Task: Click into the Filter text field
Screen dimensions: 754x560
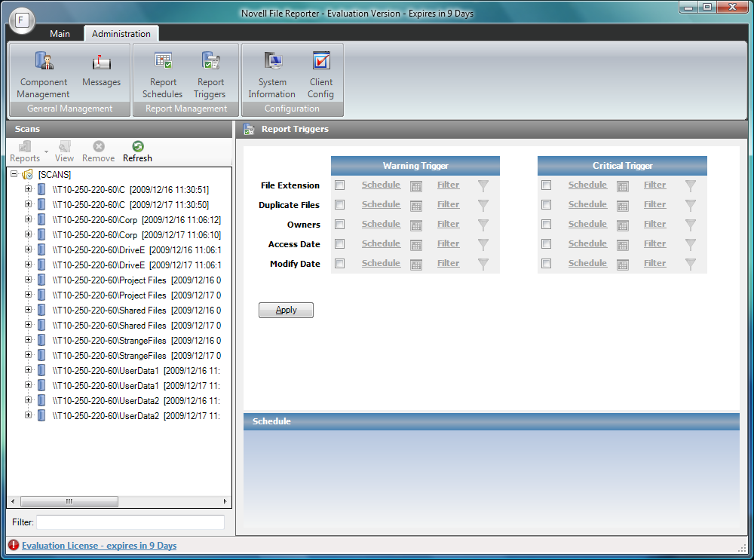Action: point(130,522)
